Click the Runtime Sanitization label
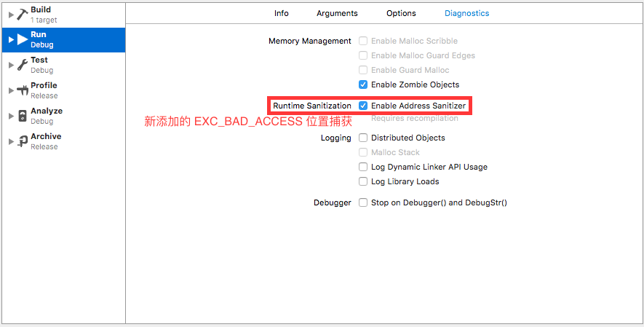 coord(312,106)
